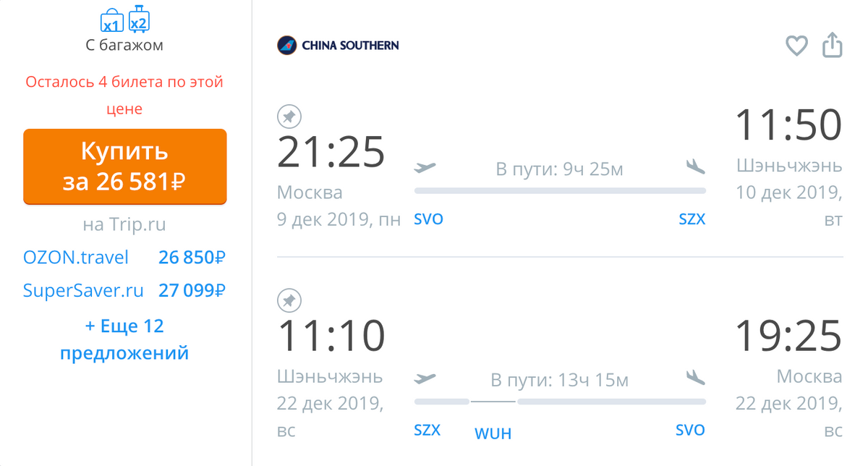This screenshot has width=868, height=466.
Task: Click the outbound takeoff plane icon
Action: pyautogui.click(x=425, y=168)
